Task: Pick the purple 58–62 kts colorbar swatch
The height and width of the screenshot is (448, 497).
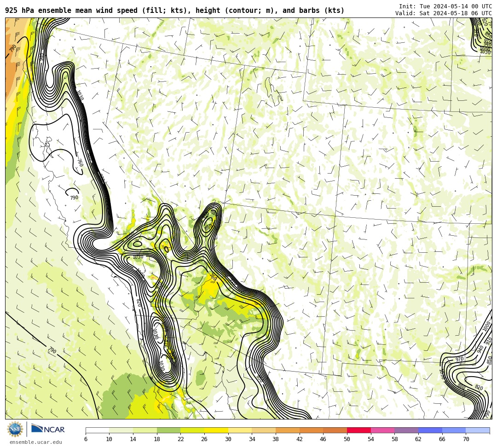Action: tap(406, 430)
